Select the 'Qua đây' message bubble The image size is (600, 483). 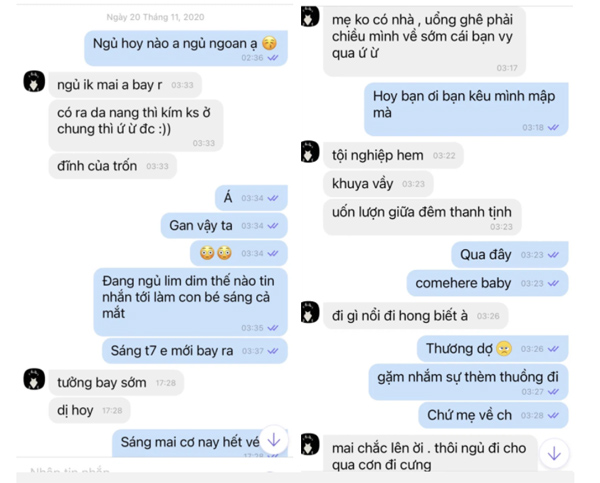coord(510,255)
